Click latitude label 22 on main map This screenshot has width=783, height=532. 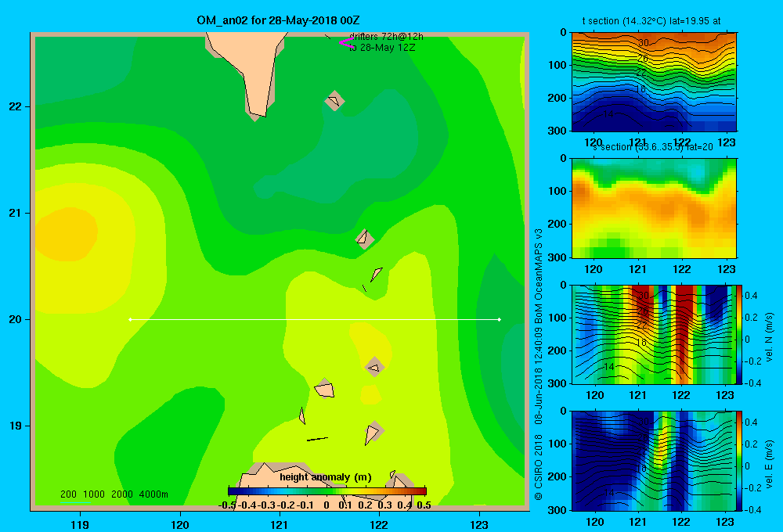[16, 106]
